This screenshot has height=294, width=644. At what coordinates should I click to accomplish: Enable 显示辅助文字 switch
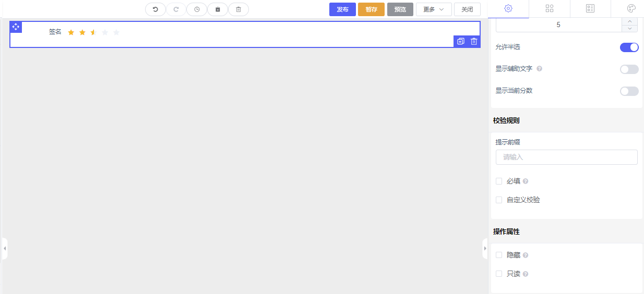[x=629, y=69]
